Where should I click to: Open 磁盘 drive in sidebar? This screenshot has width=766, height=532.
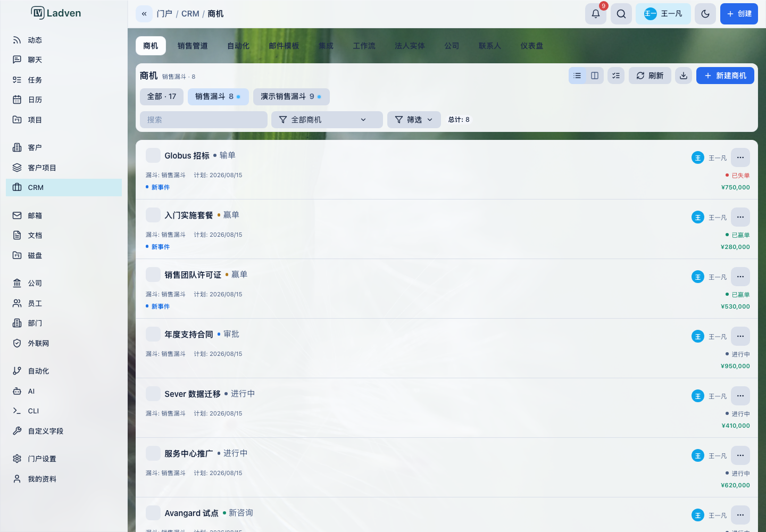[64, 255]
